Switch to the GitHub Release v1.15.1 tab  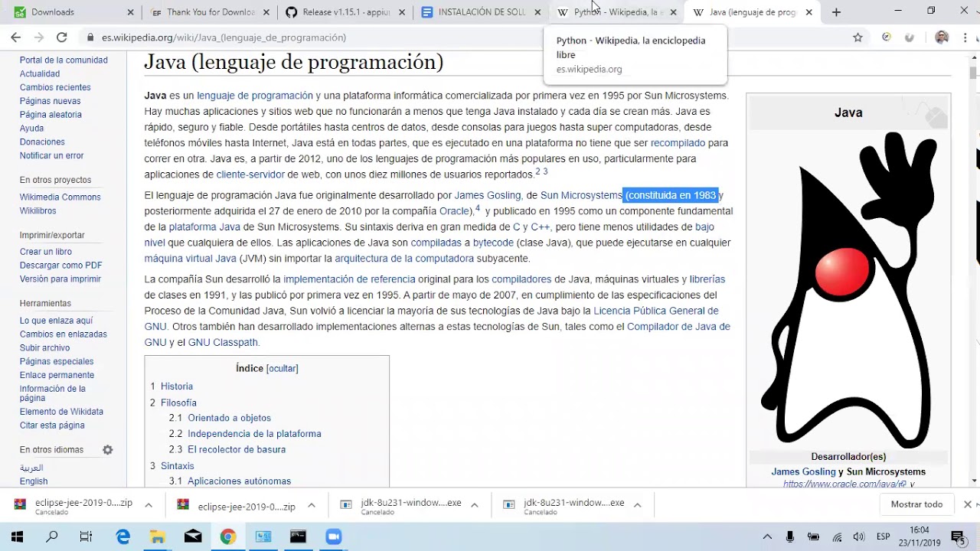[345, 12]
